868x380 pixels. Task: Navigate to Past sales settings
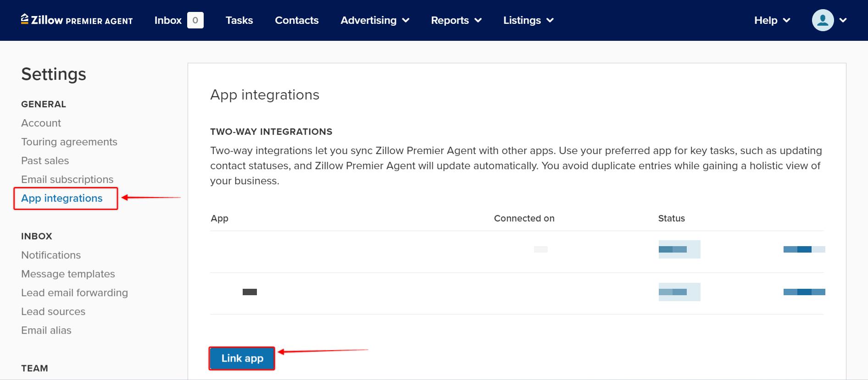pos(45,160)
